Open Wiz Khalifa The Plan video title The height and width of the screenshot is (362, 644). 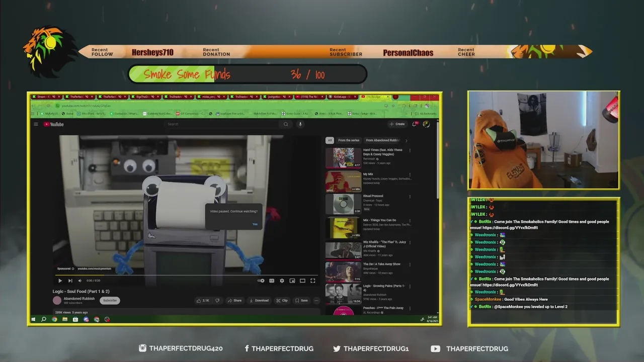(x=384, y=244)
